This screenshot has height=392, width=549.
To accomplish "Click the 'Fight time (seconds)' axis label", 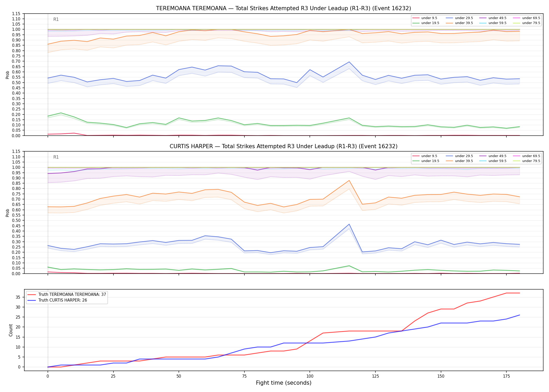I will (284, 383).
